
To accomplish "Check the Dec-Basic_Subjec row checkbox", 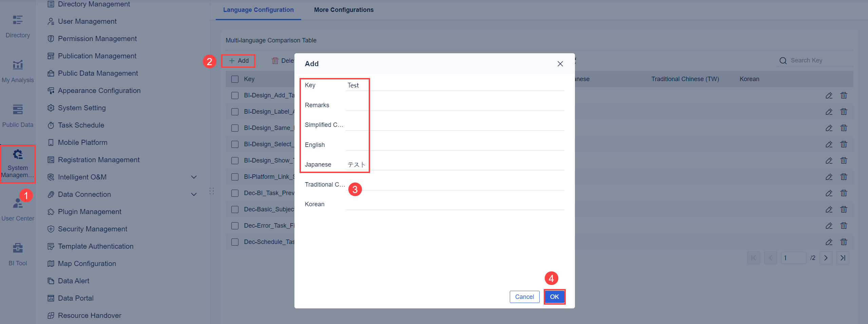I will tap(235, 209).
